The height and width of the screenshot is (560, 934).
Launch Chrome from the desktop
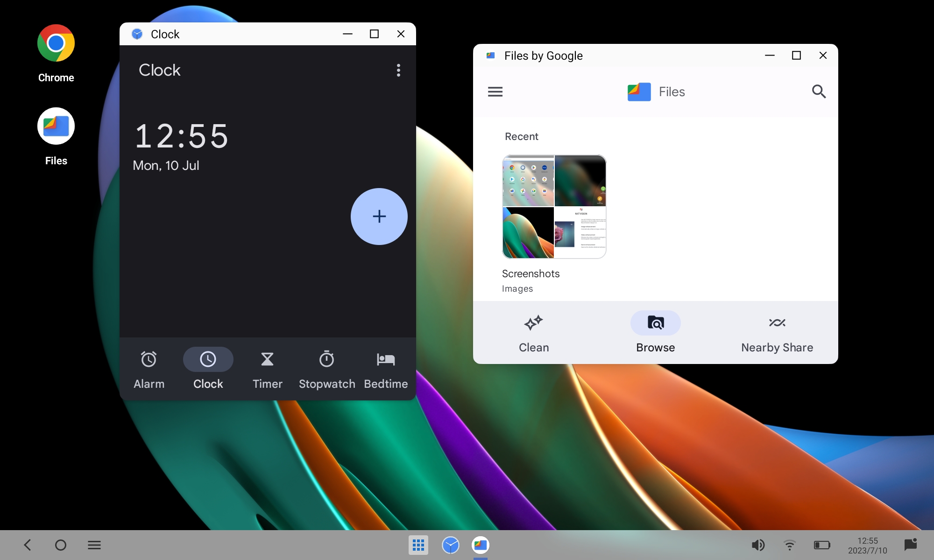click(56, 43)
